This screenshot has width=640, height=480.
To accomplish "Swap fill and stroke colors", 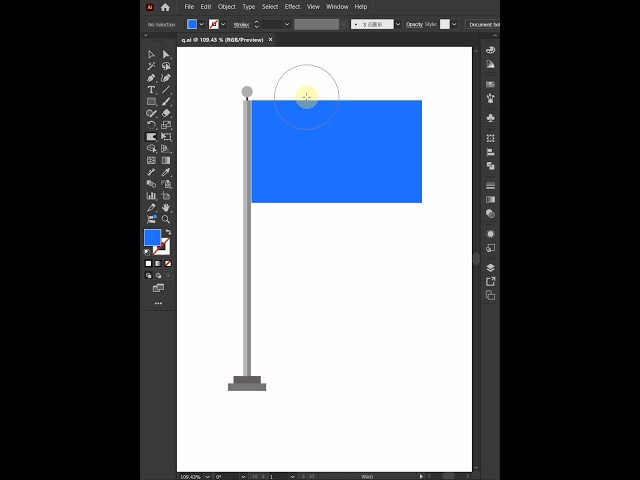I will [x=168, y=232].
